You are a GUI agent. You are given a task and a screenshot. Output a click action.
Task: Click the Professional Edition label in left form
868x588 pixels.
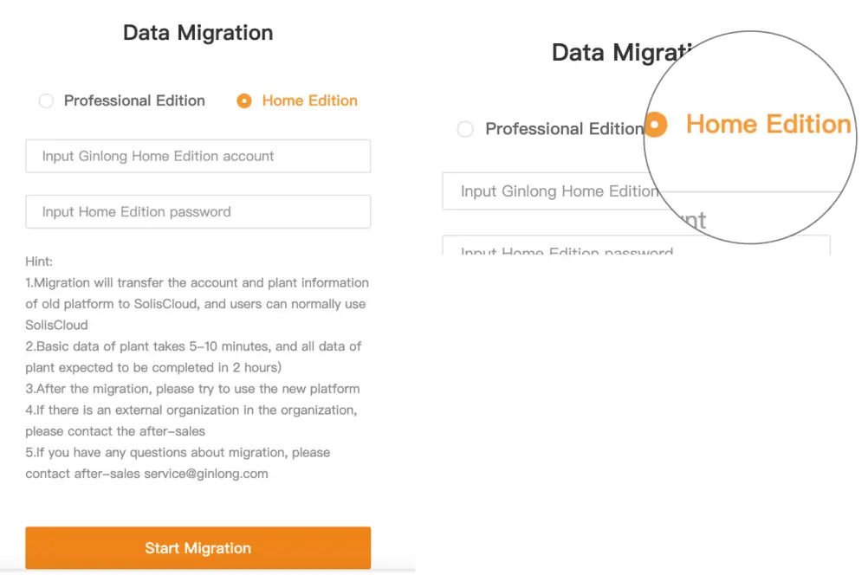click(134, 101)
